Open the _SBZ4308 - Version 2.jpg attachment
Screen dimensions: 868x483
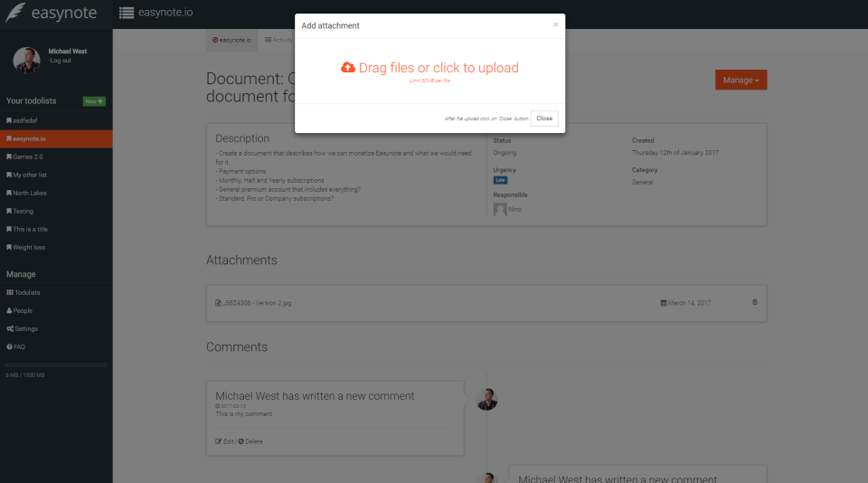pyautogui.click(x=257, y=303)
